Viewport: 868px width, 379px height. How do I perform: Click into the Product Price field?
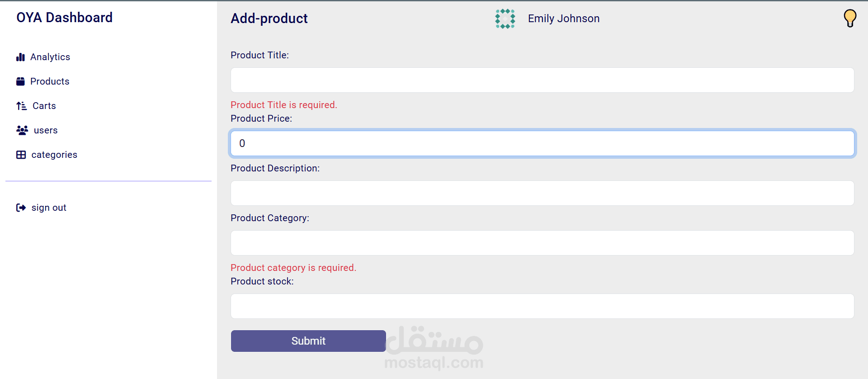(x=542, y=143)
